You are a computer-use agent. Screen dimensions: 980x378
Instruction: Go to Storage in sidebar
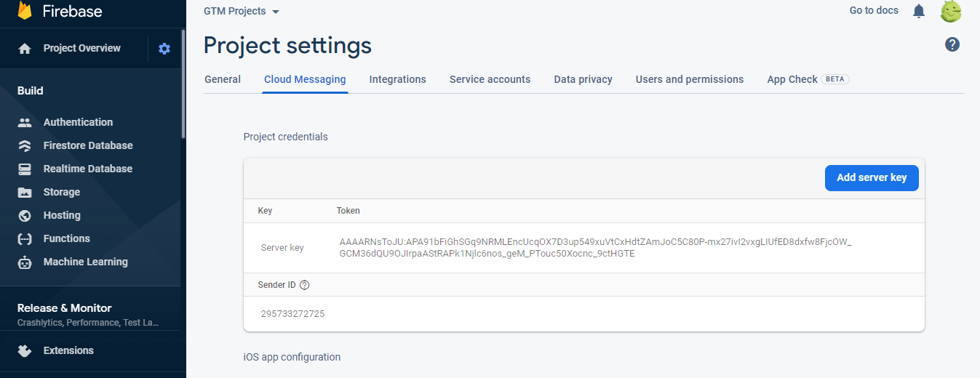pyautogui.click(x=62, y=192)
